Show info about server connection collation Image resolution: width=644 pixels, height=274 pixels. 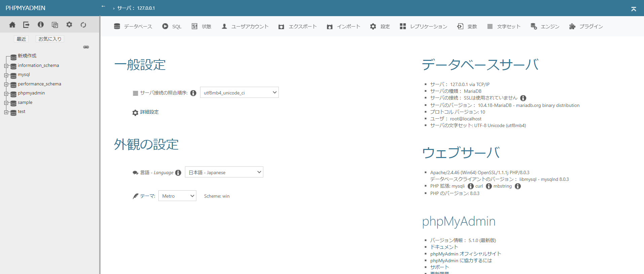(193, 93)
